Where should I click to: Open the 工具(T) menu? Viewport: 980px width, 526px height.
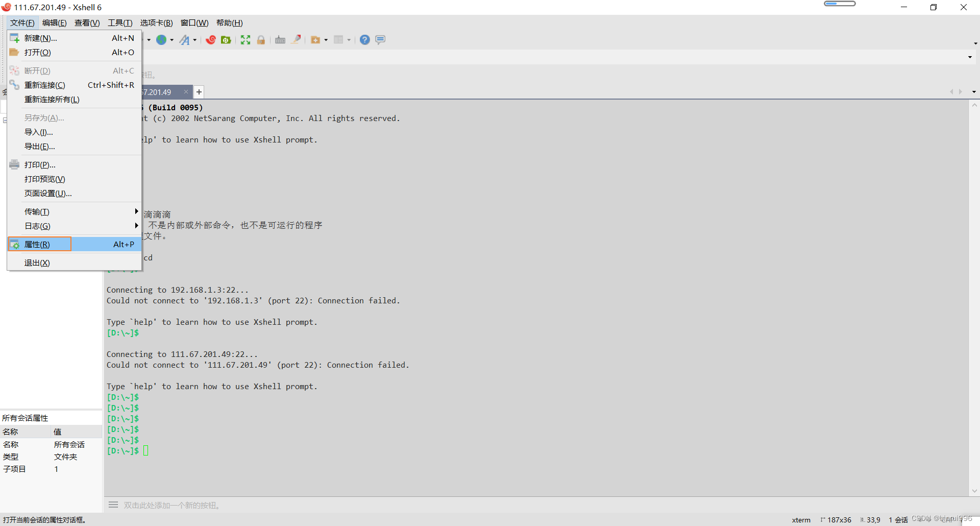(x=120, y=23)
